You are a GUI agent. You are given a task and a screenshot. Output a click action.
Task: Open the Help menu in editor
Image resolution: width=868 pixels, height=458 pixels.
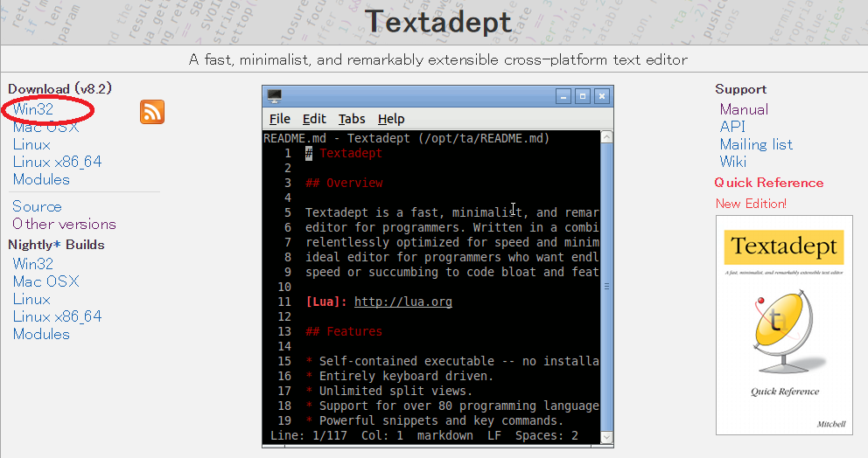pyautogui.click(x=391, y=119)
